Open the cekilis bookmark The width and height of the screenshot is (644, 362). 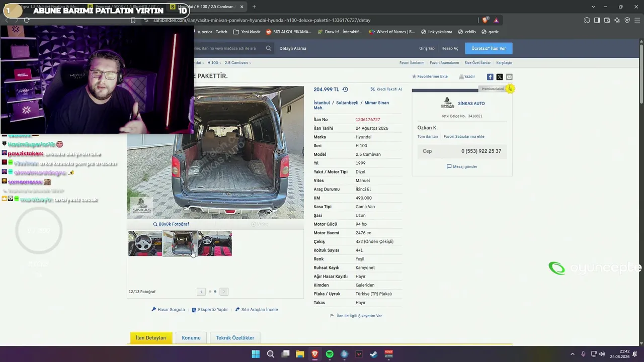pos(466,32)
